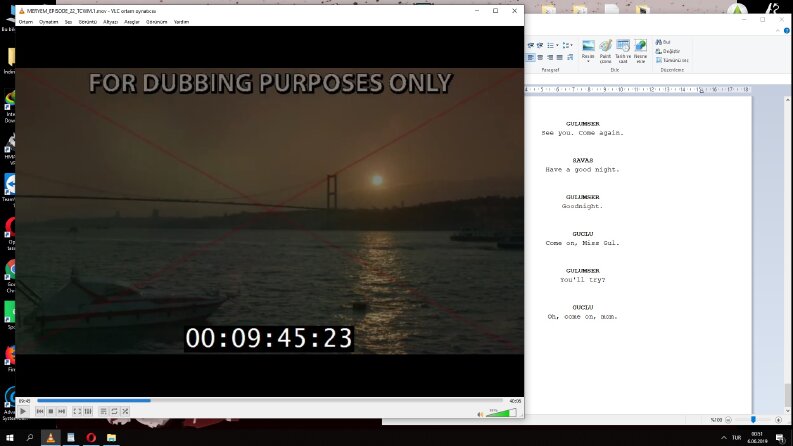
Task: Open the Ses menu in VLC
Action: [x=68, y=22]
